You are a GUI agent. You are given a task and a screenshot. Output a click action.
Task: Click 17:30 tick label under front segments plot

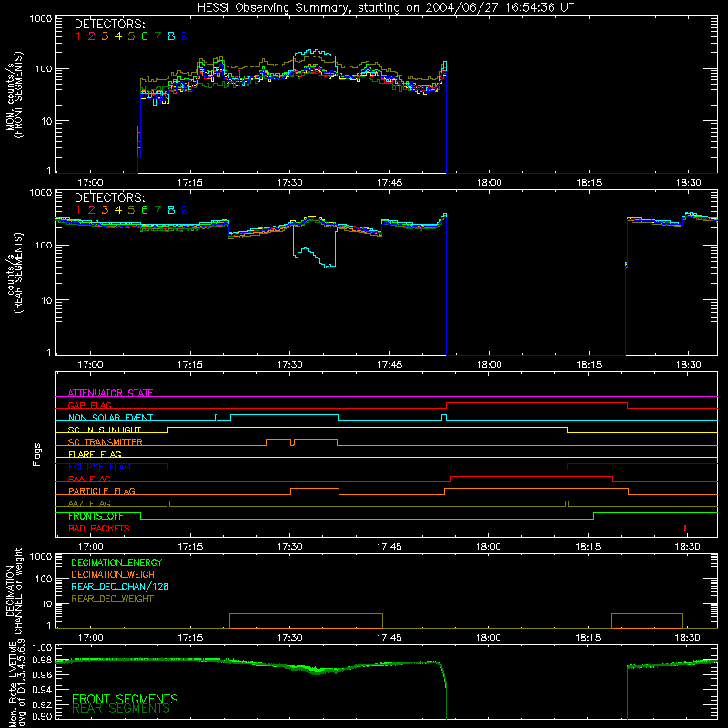(x=289, y=183)
